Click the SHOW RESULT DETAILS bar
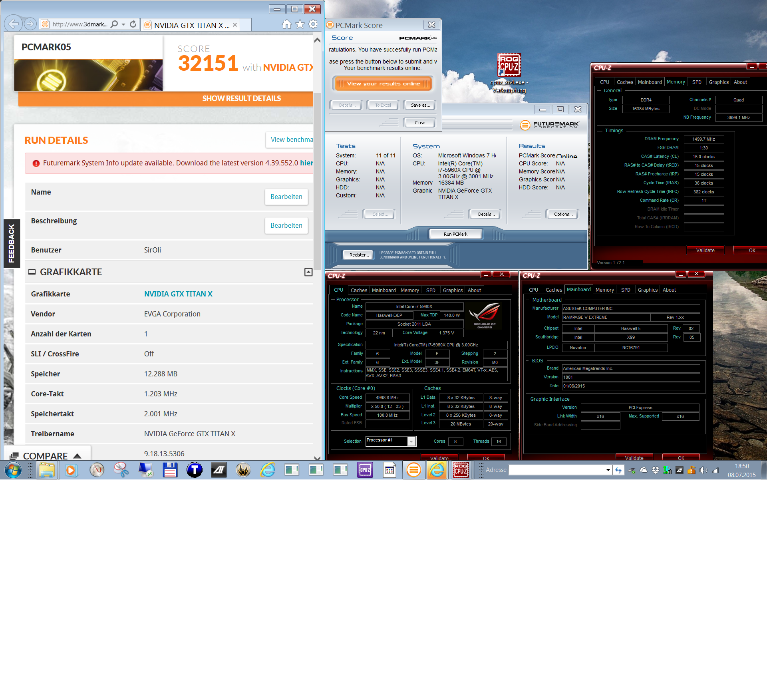This screenshot has width=767, height=700. coord(166,98)
